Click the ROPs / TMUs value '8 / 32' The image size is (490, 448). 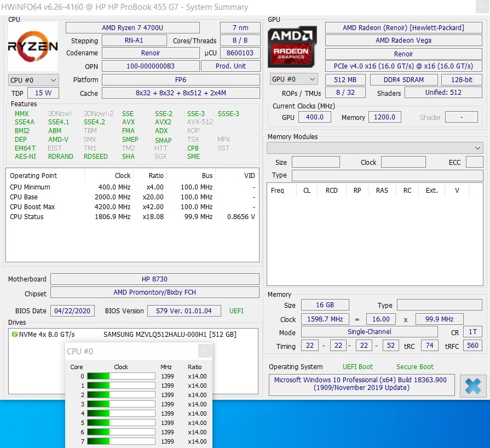pyautogui.click(x=345, y=92)
